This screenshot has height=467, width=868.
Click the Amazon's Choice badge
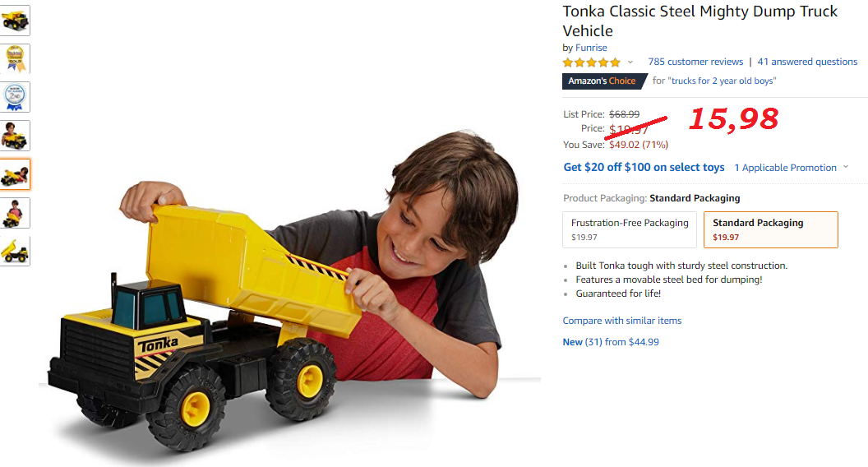604,81
